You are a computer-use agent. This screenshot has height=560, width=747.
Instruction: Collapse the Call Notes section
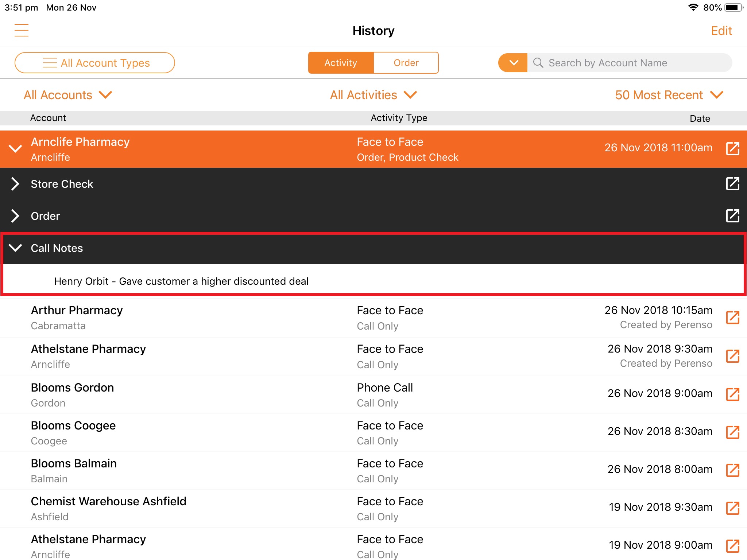(x=15, y=248)
